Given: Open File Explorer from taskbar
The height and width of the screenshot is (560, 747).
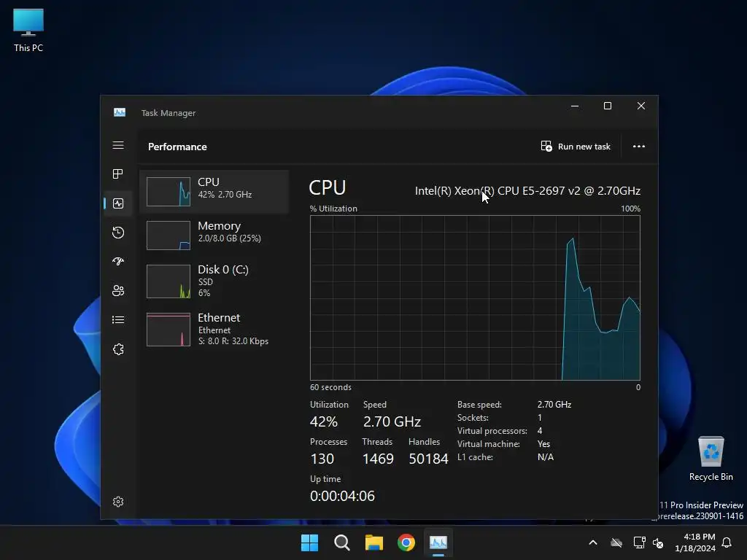Looking at the screenshot, I should coord(374,542).
